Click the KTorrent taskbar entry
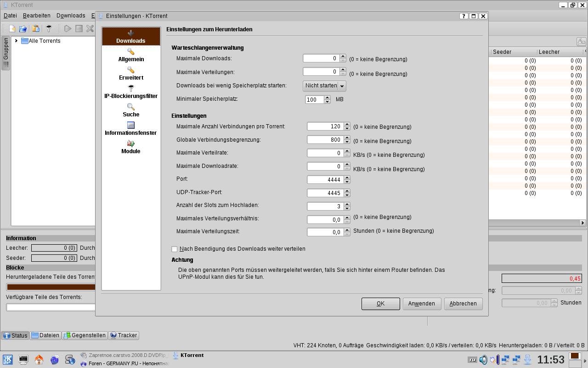The height and width of the screenshot is (368, 588). 188,355
